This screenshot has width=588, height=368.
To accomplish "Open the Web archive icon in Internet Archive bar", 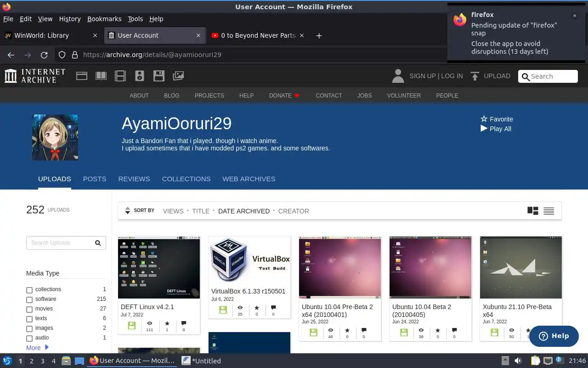I will tap(82, 76).
